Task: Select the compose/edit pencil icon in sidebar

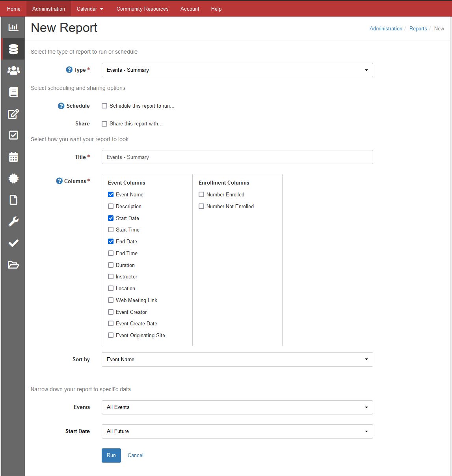Action: [x=13, y=114]
